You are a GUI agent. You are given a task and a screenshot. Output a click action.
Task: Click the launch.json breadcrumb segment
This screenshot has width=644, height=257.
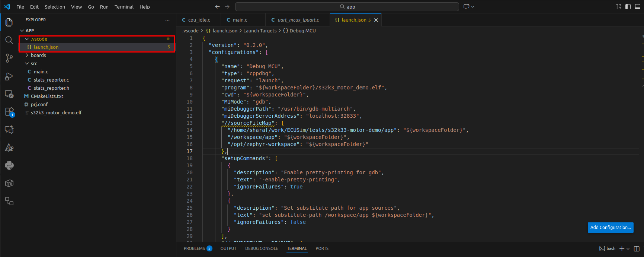pos(222,31)
